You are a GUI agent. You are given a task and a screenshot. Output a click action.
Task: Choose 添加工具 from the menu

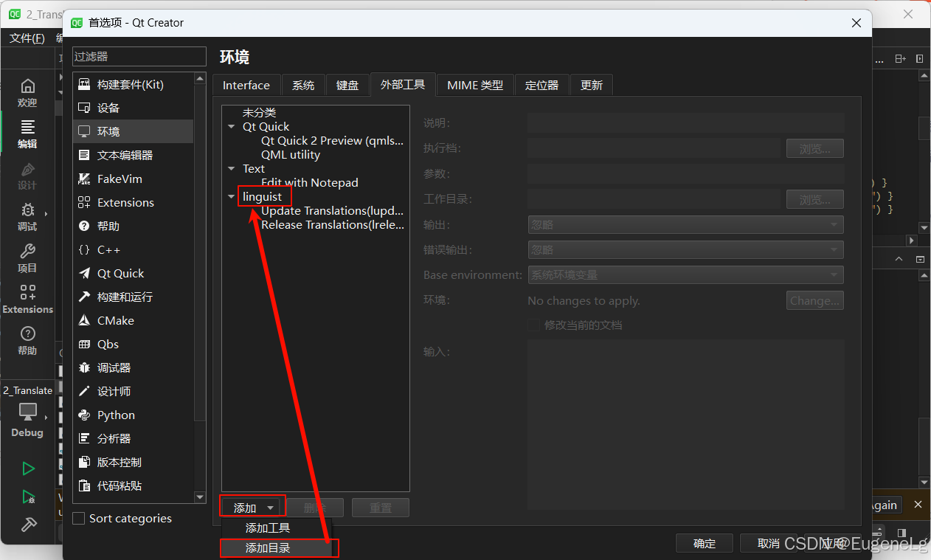pos(277,528)
